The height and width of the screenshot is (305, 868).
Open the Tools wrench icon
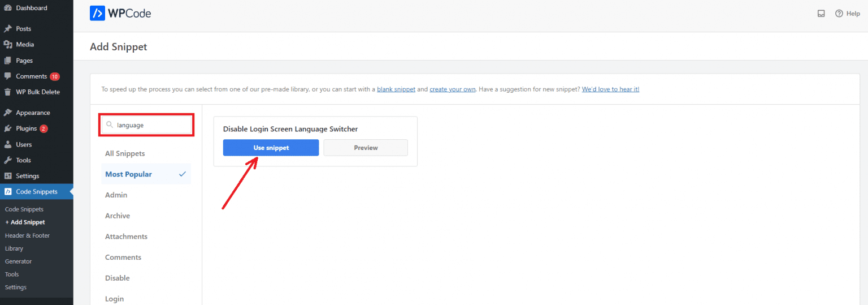(8, 160)
